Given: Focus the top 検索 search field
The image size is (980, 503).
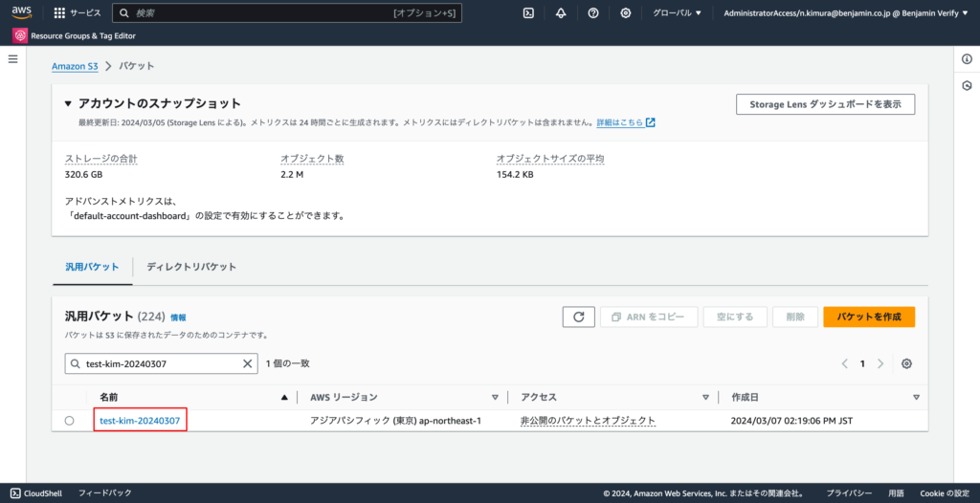Looking at the screenshot, I should pos(287,12).
